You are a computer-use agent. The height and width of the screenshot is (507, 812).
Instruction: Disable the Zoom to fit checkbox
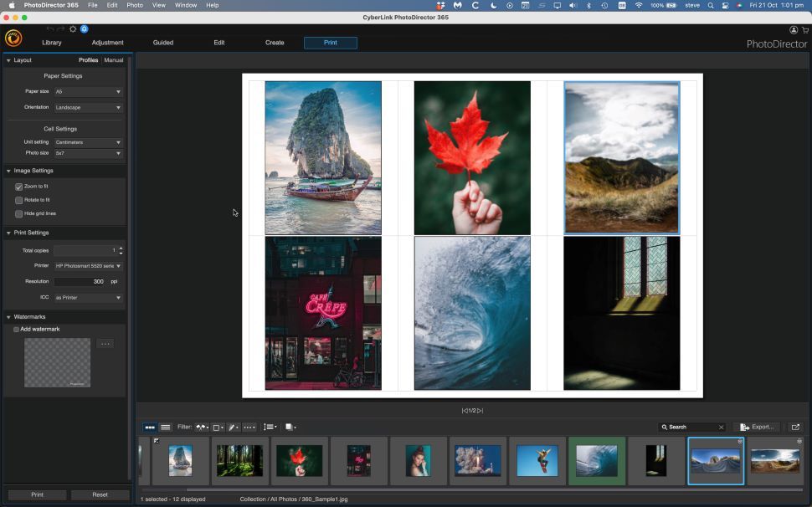pos(18,187)
